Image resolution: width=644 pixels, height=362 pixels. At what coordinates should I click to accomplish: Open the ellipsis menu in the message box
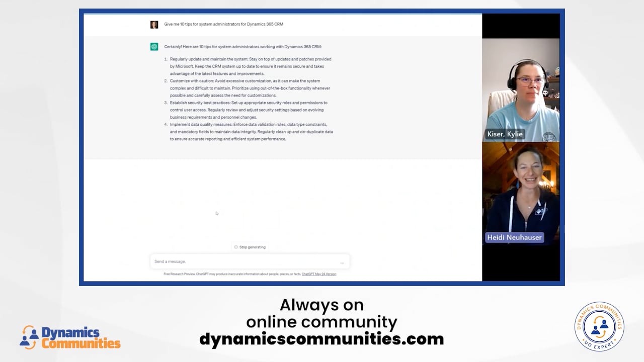(342, 261)
